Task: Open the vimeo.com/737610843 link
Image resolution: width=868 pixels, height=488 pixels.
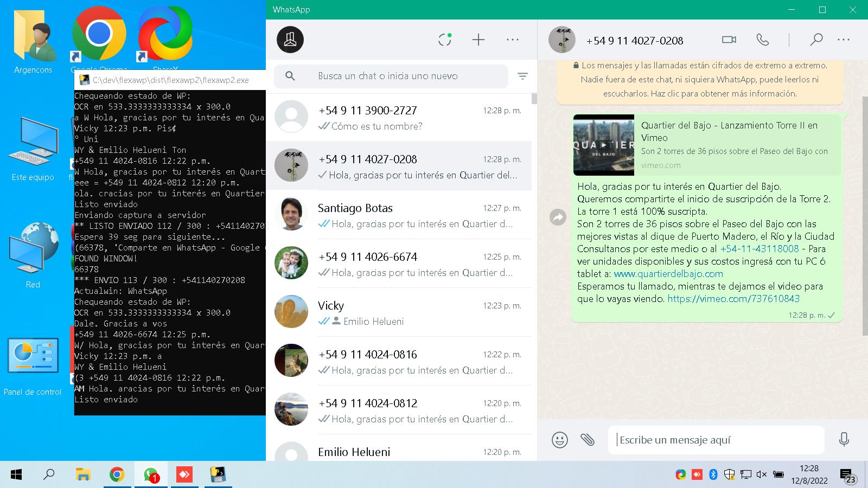Action: point(733,299)
